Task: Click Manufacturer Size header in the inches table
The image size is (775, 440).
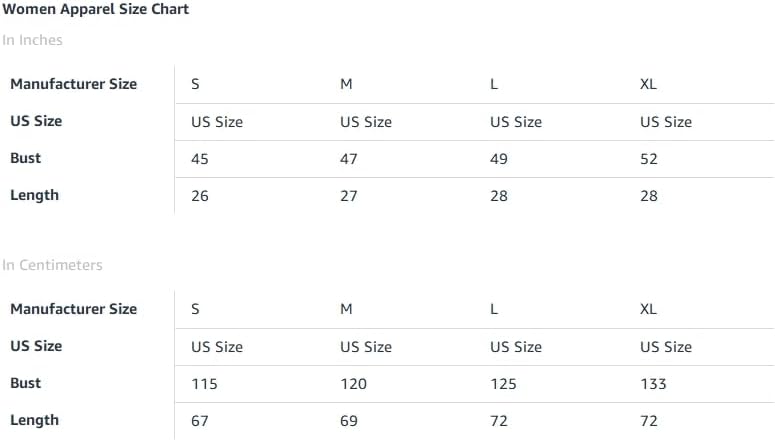Action: coord(73,84)
